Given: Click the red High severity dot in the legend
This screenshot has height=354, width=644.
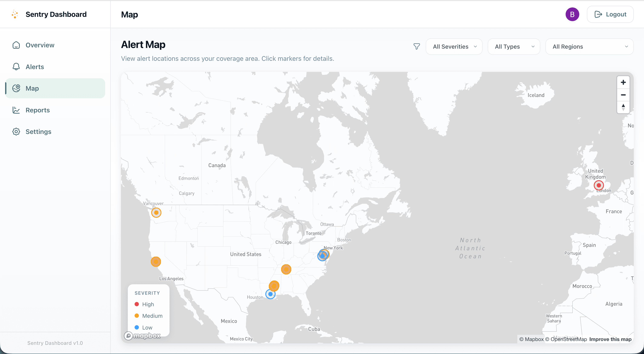Looking at the screenshot, I should (137, 304).
